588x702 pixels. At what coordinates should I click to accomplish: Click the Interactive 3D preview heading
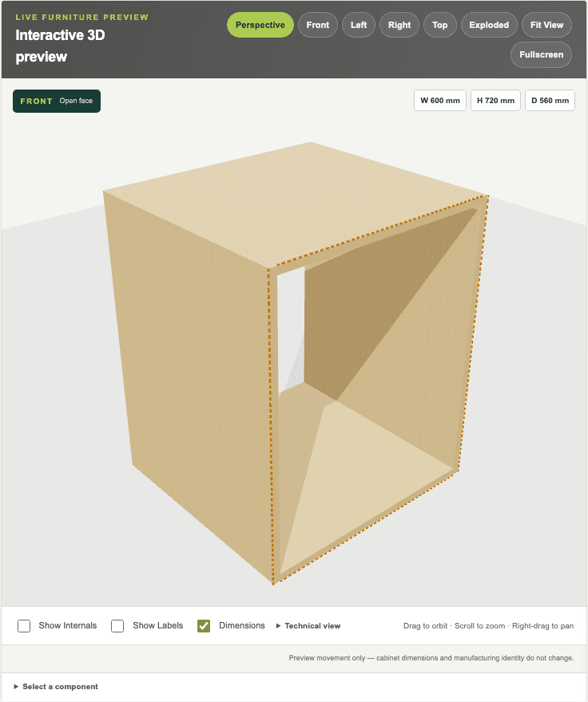[x=60, y=46]
